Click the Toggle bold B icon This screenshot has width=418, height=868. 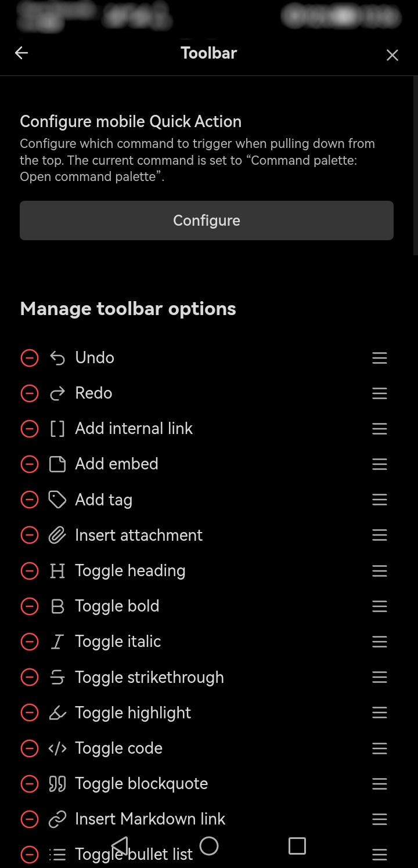tap(57, 606)
